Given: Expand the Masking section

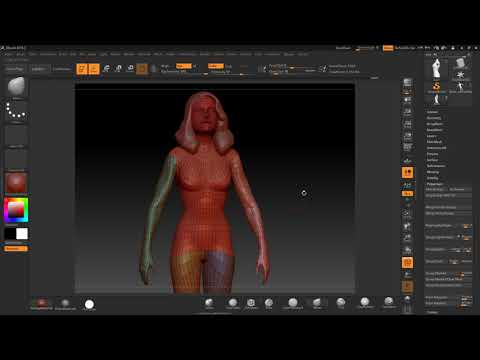Looking at the screenshot, I should pos(433,172).
